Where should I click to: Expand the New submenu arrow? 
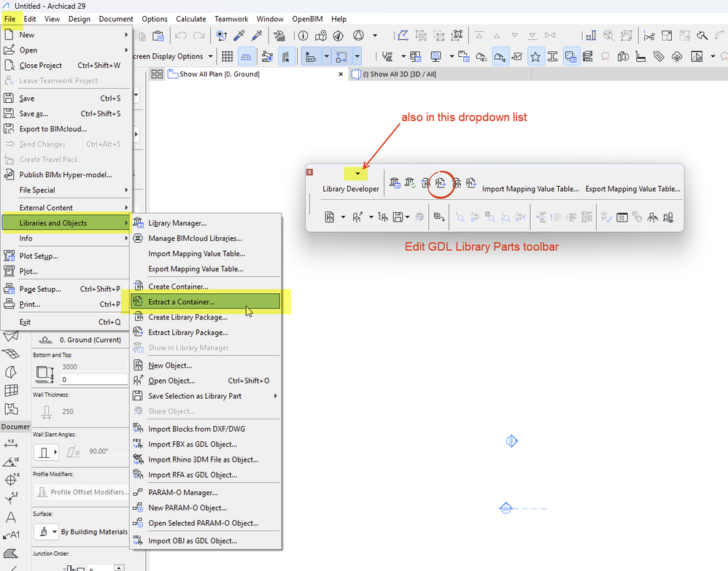(x=125, y=35)
